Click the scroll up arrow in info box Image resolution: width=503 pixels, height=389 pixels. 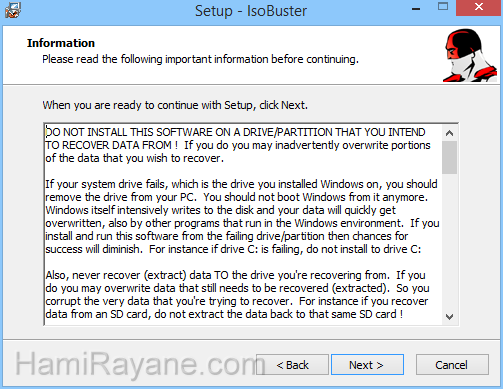click(x=449, y=133)
